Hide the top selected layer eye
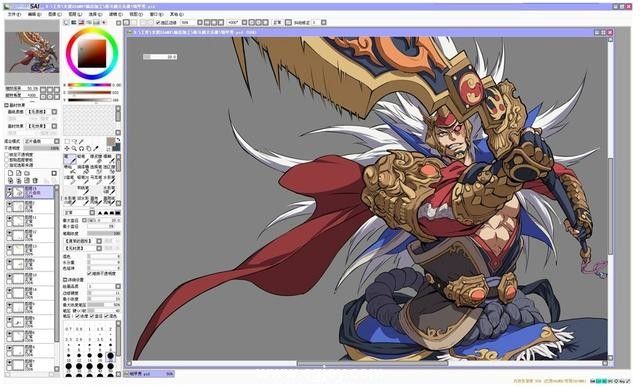Viewport: 640px width, 387px height. click(9, 189)
